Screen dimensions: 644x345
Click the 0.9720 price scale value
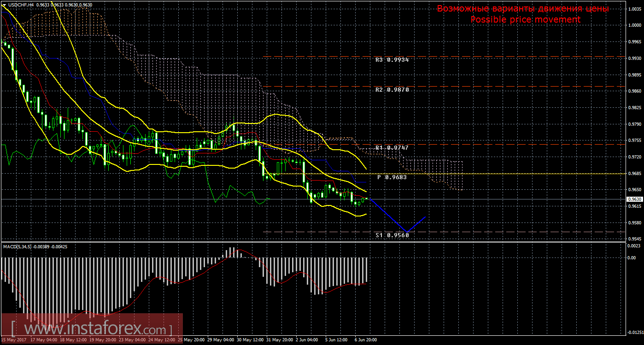point(635,157)
